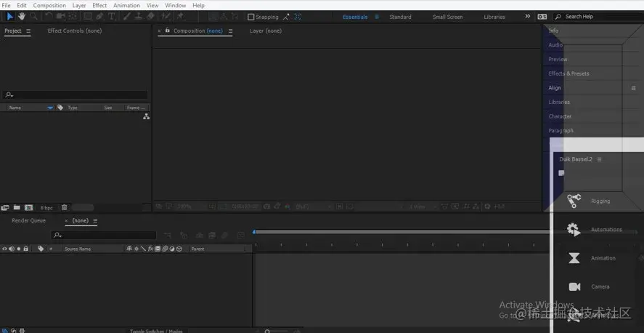Create a new folder in Project panel
Screen dimensions: 644x333
click(17, 208)
